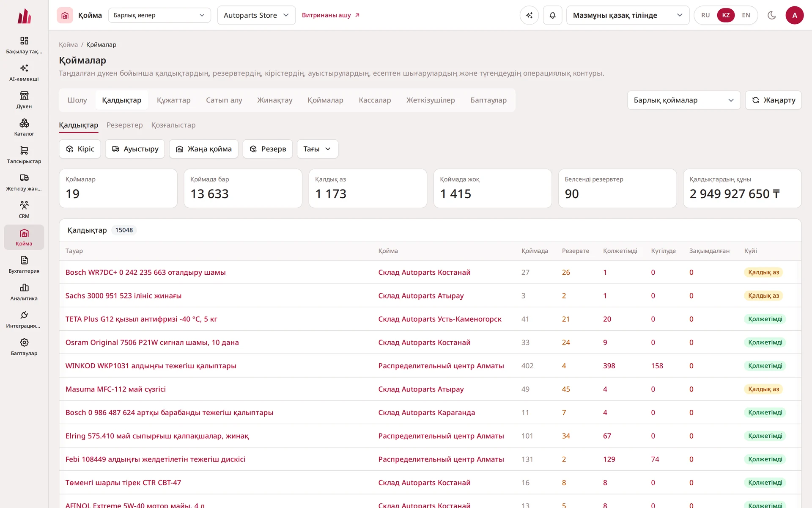This screenshot has height=508, width=812.
Task: Open the notifications bell
Action: point(552,15)
